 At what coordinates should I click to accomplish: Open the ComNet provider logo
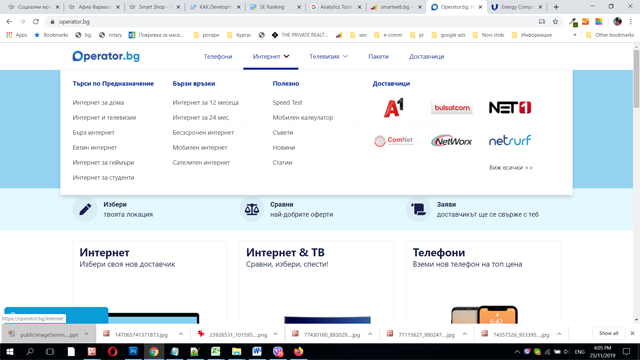tap(393, 141)
